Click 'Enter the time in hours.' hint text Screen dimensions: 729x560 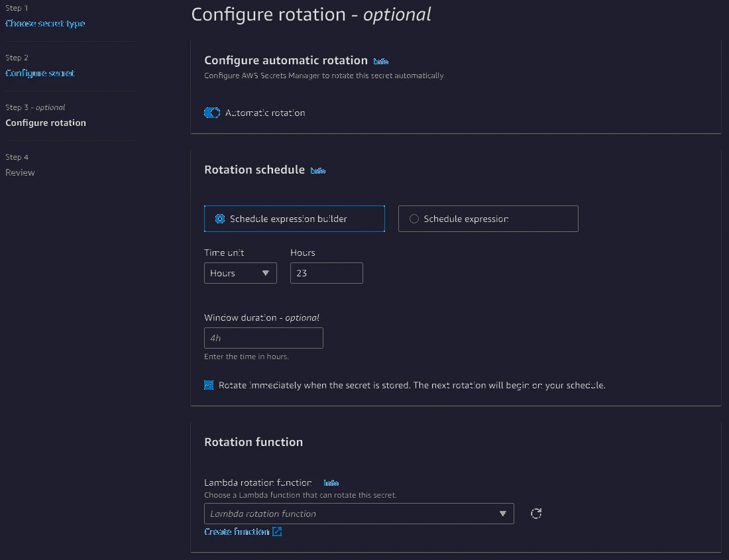click(x=247, y=357)
